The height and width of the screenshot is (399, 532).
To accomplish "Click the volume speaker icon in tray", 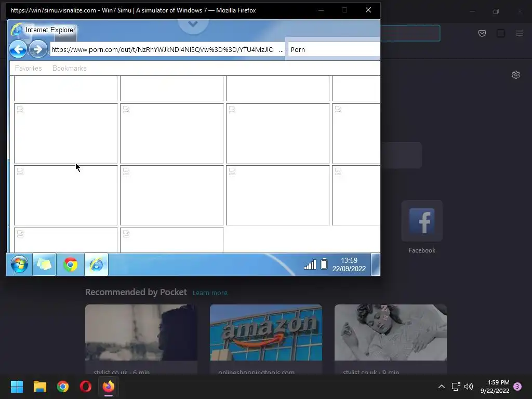I will tap(469, 387).
